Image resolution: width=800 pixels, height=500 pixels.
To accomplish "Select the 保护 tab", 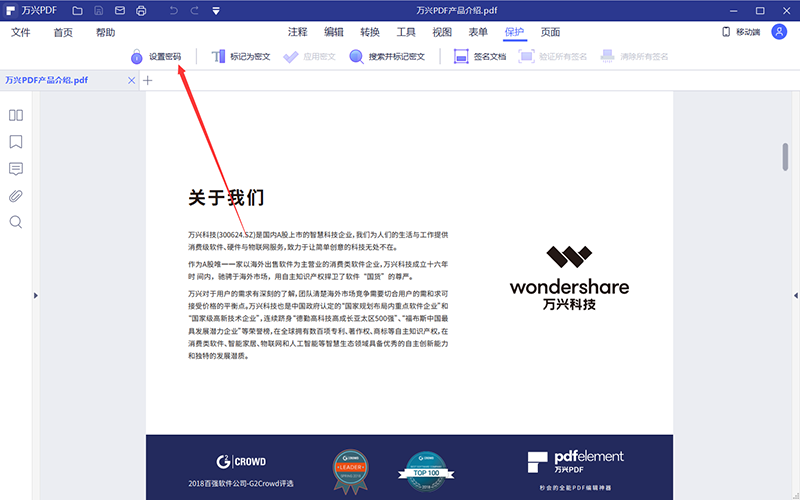I will coord(514,32).
